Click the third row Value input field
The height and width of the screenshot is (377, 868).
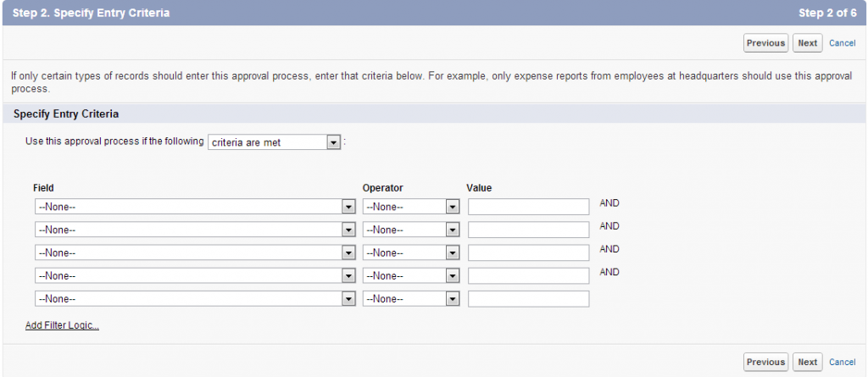click(529, 253)
